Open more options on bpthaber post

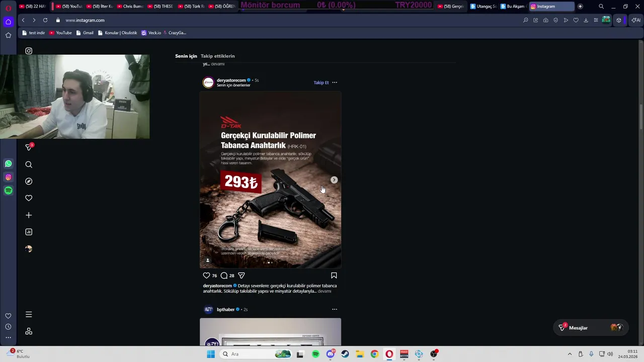pyautogui.click(x=335, y=309)
